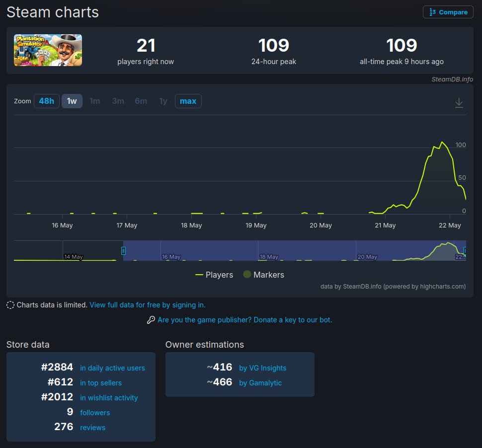482x448 pixels.
Task: Click the '22 May' axis label
Action: tap(450, 225)
